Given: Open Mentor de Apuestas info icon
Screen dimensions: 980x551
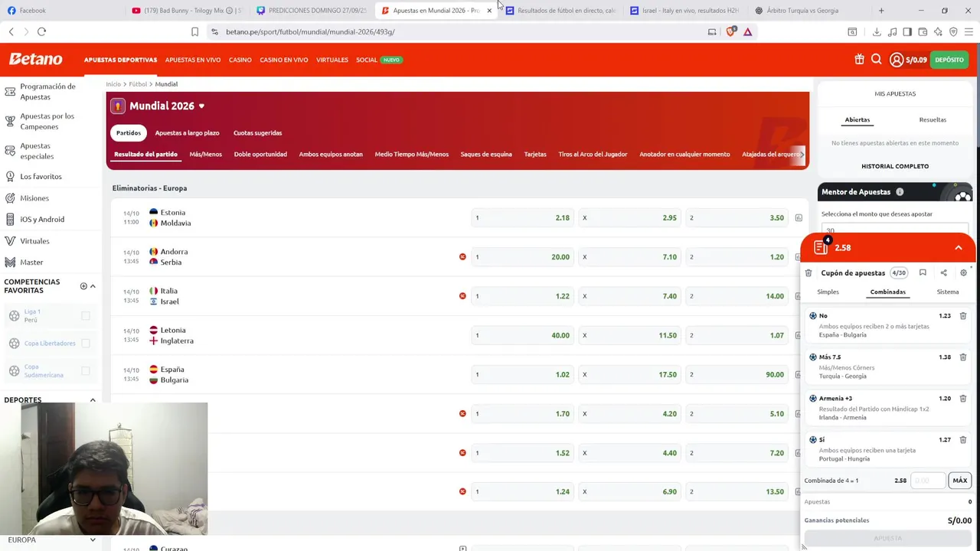Looking at the screenshot, I should (900, 192).
